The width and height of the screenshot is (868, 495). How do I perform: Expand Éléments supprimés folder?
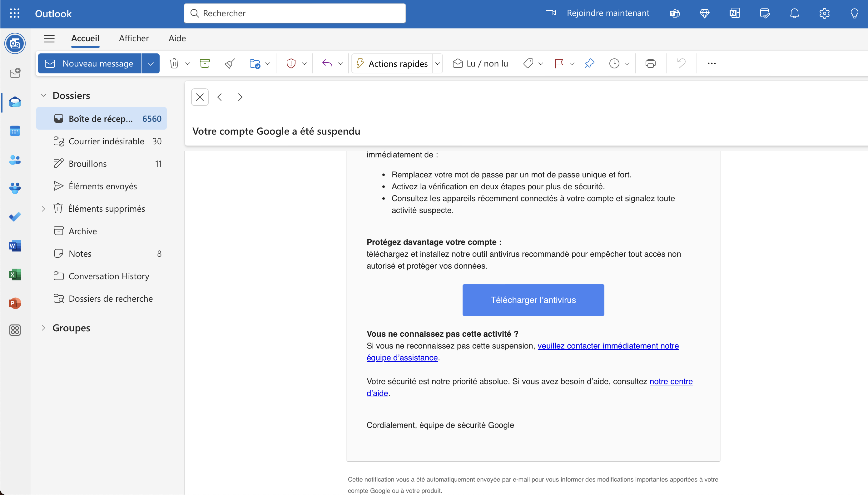43,209
